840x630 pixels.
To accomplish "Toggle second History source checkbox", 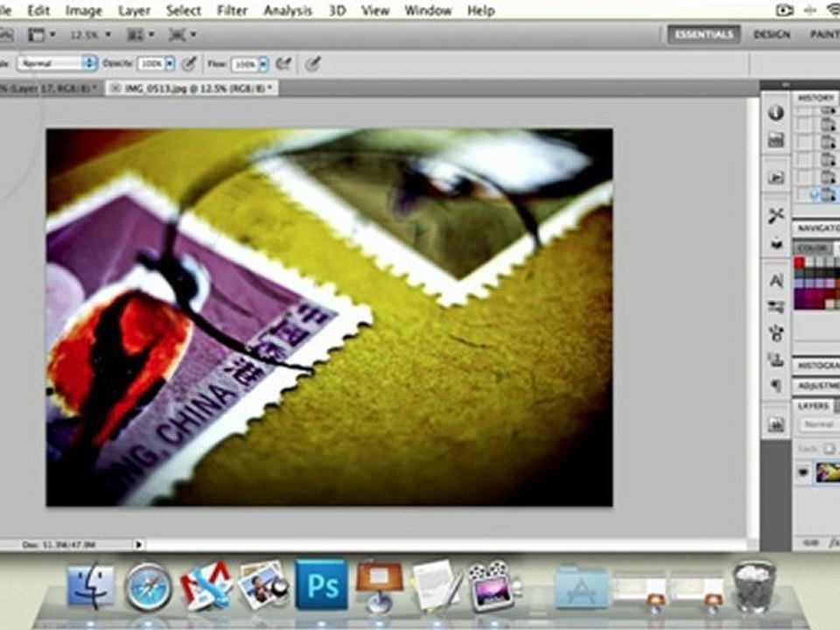I will 804,125.
